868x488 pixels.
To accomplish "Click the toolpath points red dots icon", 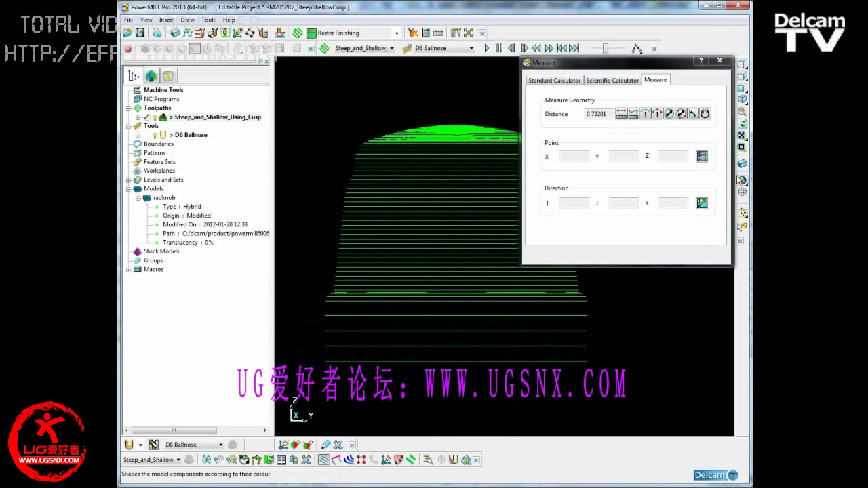I will point(361,460).
